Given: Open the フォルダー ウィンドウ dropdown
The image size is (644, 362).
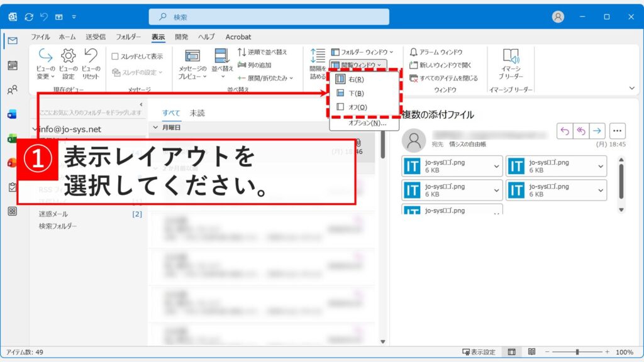Looking at the screenshot, I should click(x=361, y=52).
